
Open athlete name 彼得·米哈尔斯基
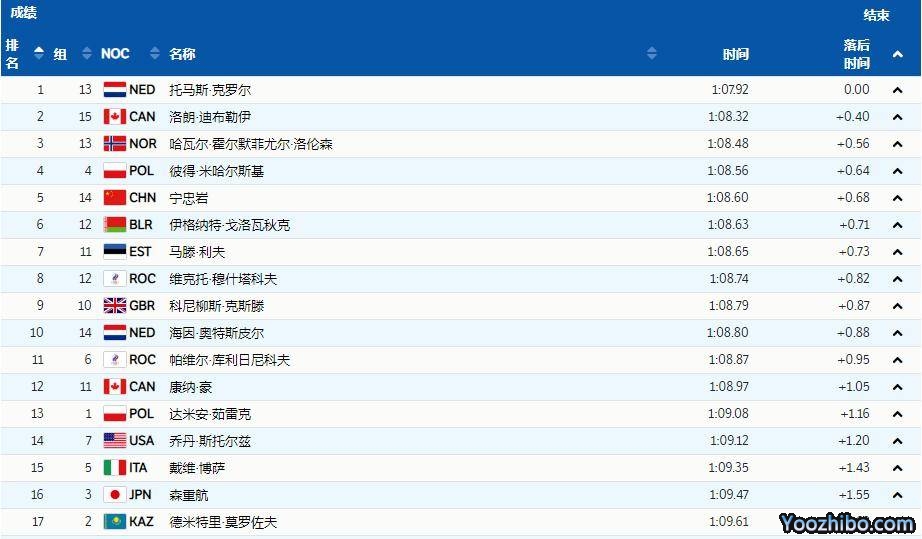(x=216, y=171)
